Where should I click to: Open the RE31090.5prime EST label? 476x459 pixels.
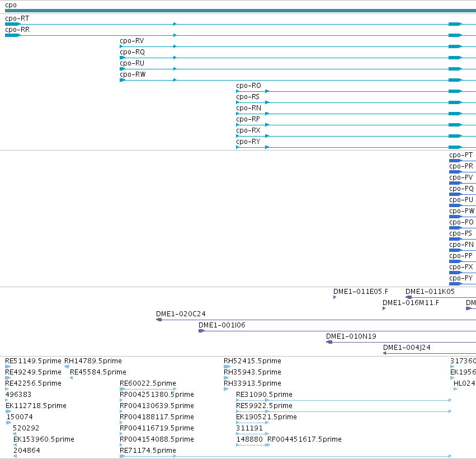(264, 395)
